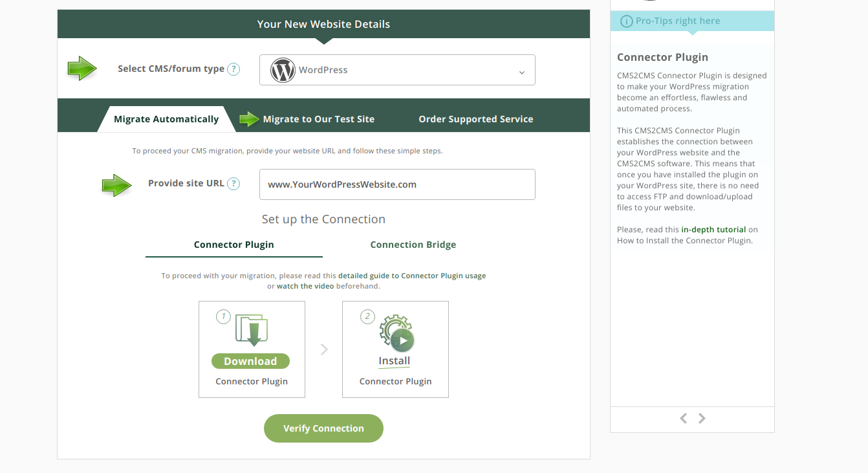
Task: Click the 'Provide site URL' label
Action: [x=186, y=184]
